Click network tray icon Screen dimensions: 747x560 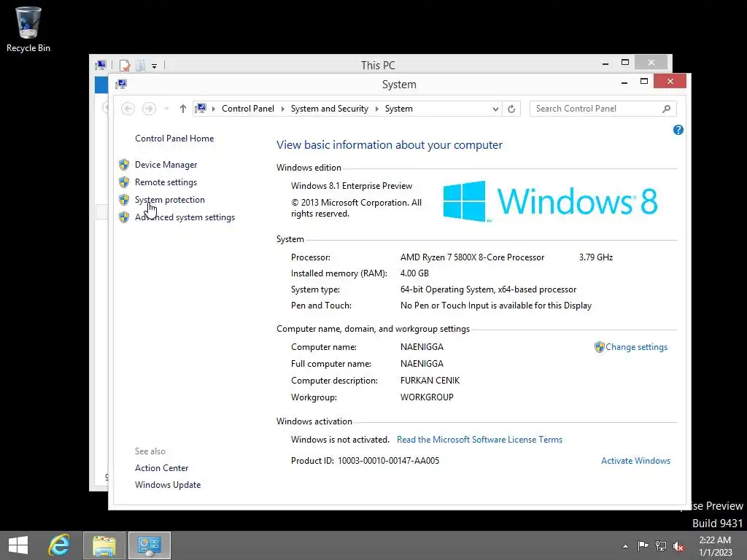tap(661, 545)
